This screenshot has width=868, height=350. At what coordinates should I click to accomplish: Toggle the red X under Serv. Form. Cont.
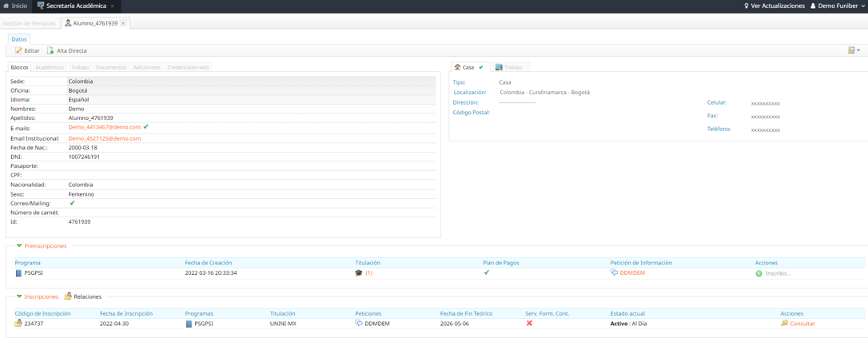tap(529, 324)
